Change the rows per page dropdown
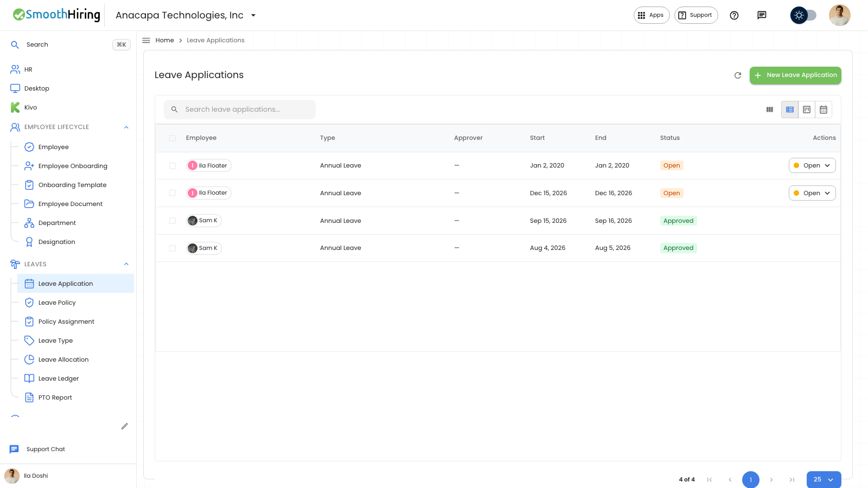The width and height of the screenshot is (868, 488). (824, 480)
